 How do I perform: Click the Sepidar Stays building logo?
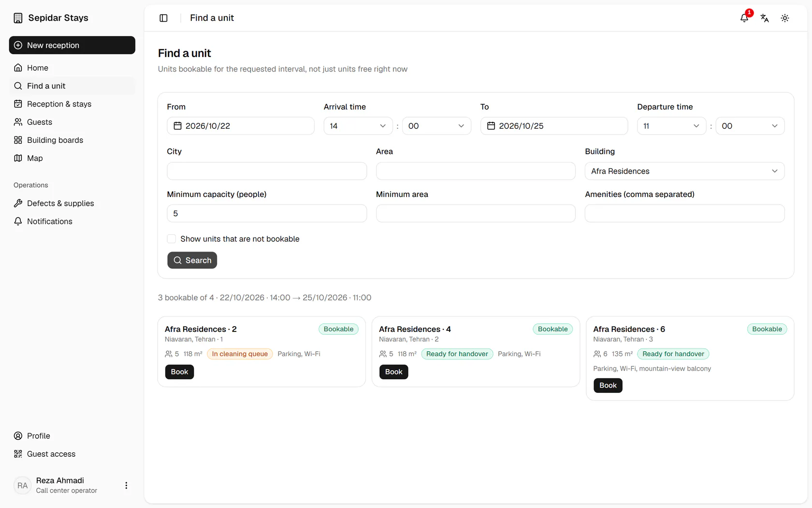coord(18,18)
